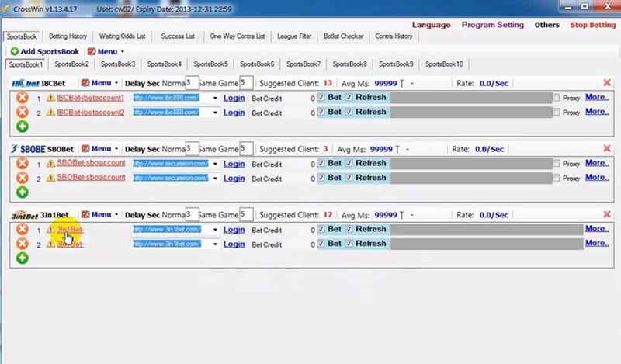Toggle Bet checkbox for IBCBet-ibetaccount2
This screenshot has height=364, width=621.
click(x=321, y=112)
